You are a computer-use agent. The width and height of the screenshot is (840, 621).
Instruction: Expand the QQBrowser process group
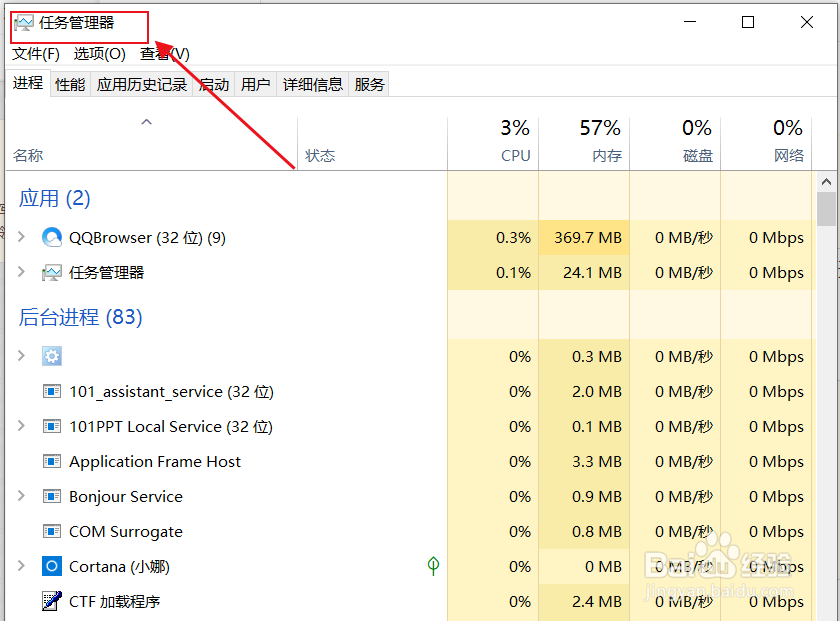[21, 238]
